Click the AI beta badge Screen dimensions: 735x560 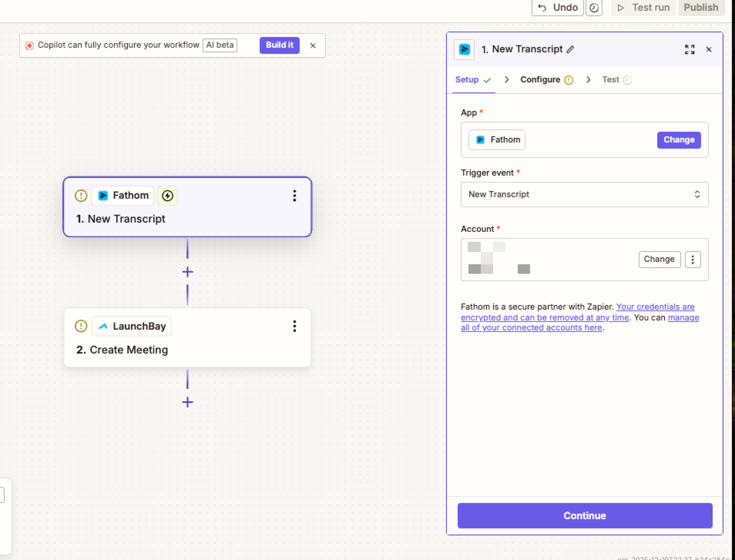220,45
